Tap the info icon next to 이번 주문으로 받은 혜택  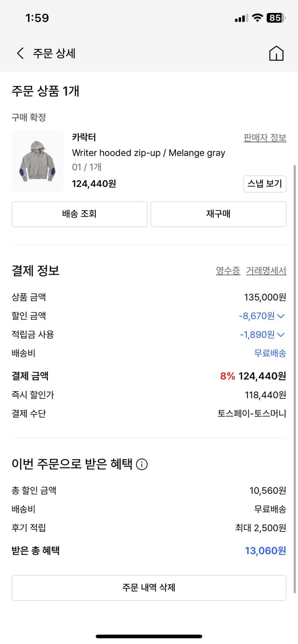click(142, 464)
